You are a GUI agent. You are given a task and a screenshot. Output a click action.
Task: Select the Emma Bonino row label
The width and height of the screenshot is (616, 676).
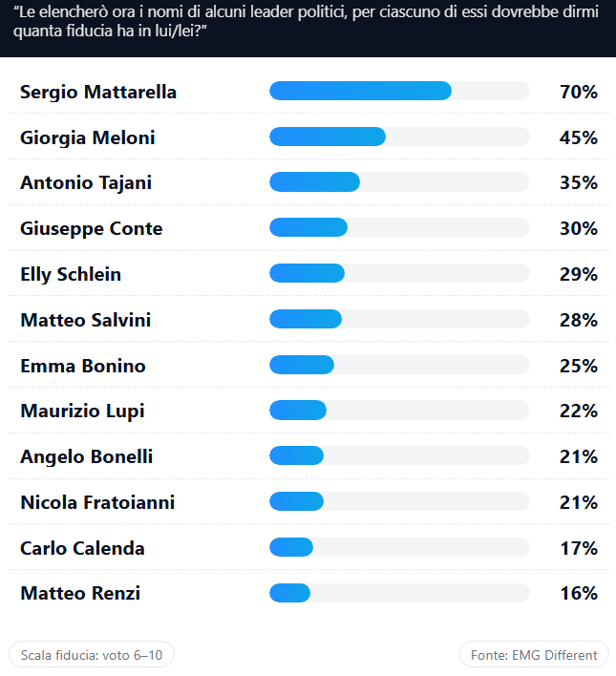(x=83, y=366)
